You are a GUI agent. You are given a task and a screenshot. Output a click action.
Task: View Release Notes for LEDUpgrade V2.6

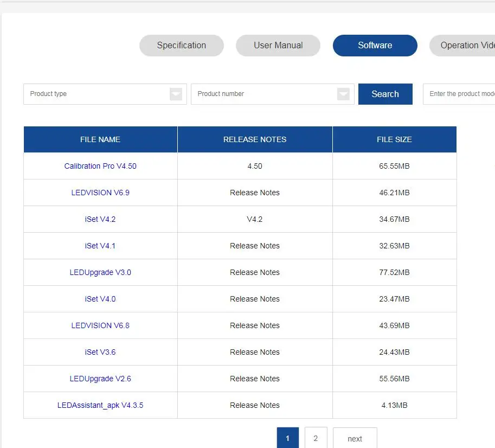tap(255, 379)
